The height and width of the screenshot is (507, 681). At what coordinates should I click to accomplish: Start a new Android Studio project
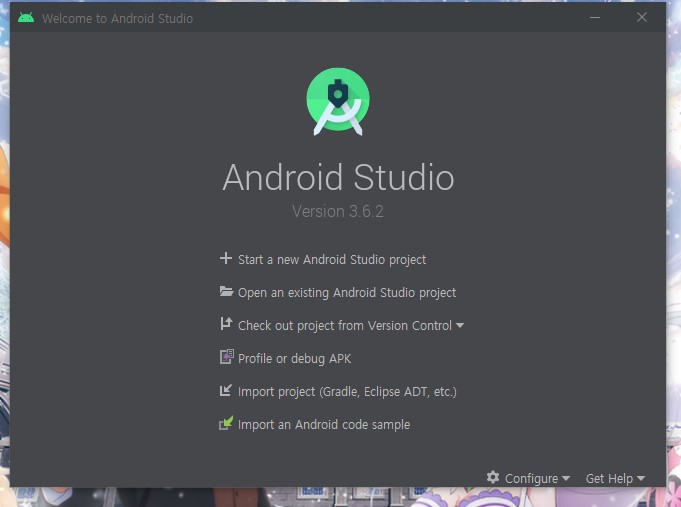pyautogui.click(x=332, y=260)
